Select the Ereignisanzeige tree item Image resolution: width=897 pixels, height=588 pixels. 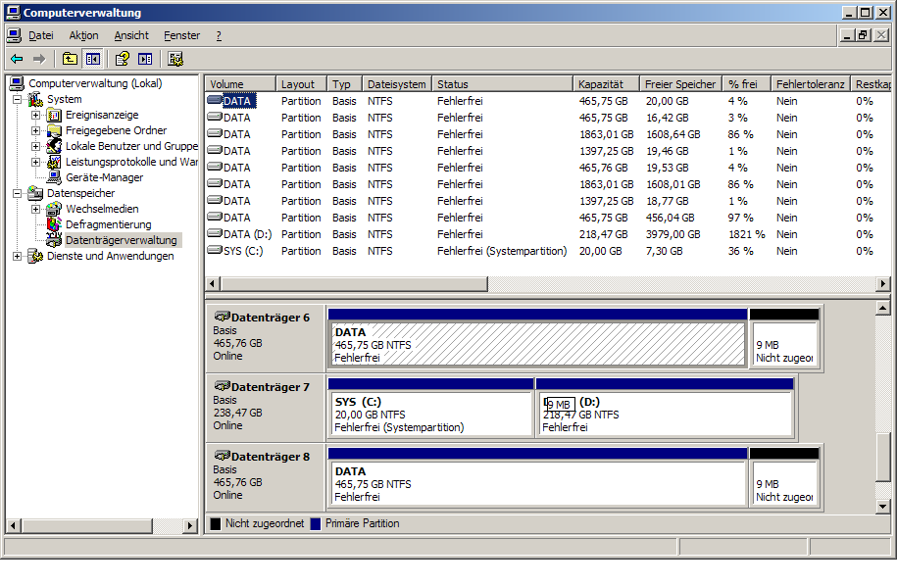click(x=101, y=115)
